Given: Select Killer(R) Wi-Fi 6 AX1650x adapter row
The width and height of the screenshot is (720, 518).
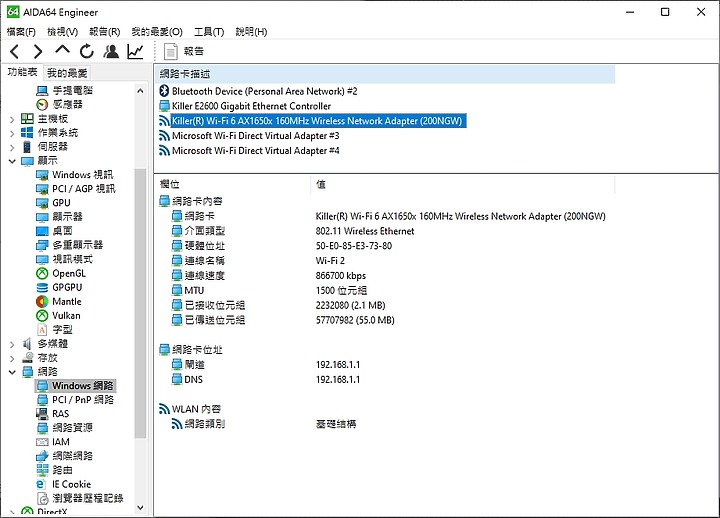Looking at the screenshot, I should click(317, 121).
